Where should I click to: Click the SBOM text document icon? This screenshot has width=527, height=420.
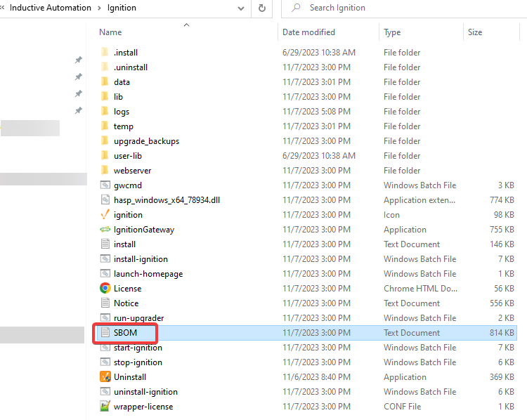click(105, 332)
